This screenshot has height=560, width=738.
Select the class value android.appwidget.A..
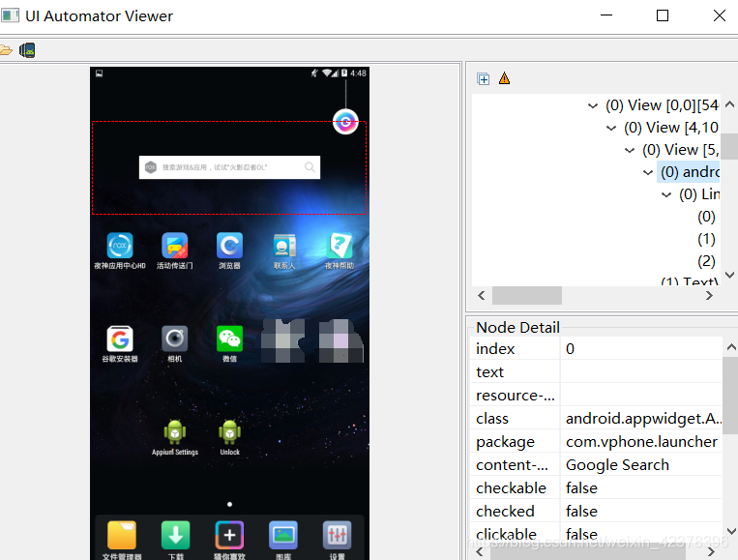point(641,419)
